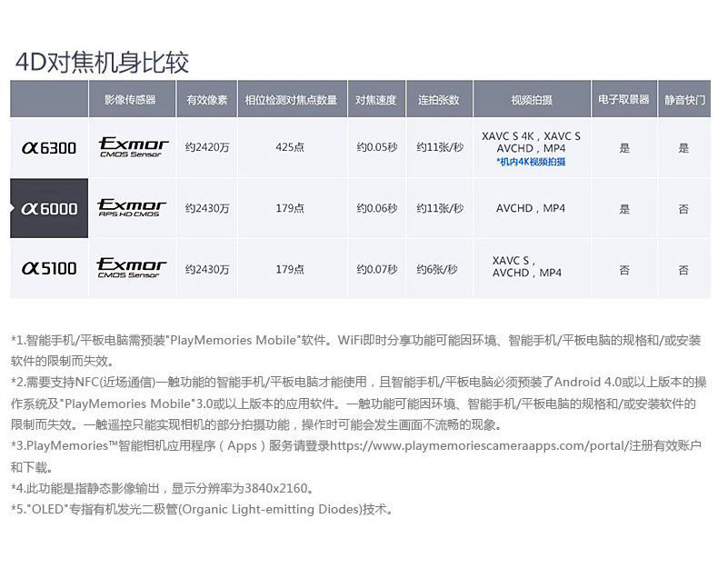This screenshot has height=588, width=718.
Task: Click the Exmor CMOS Sensor logo for α6300
Action: click(x=133, y=147)
